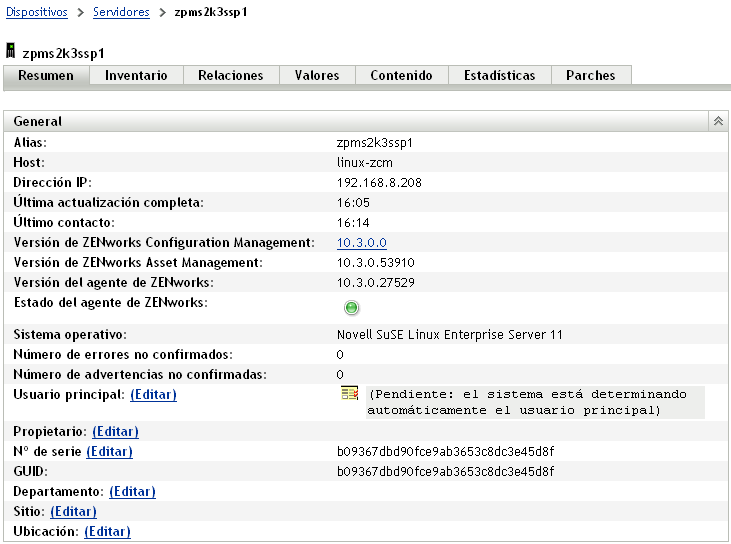
Task: Edit the Usuario principal field
Action: 153,395
